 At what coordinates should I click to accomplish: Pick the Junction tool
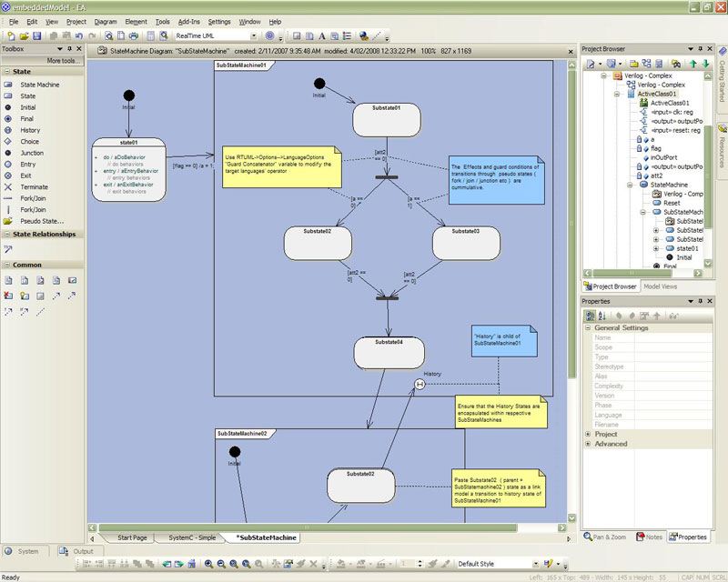tap(25, 153)
